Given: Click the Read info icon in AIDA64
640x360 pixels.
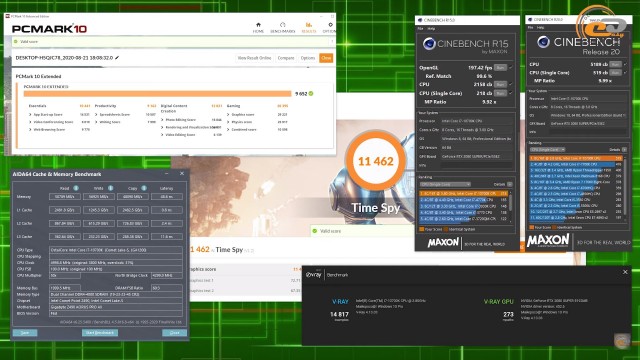Looking at the screenshot, I should 76,188.
